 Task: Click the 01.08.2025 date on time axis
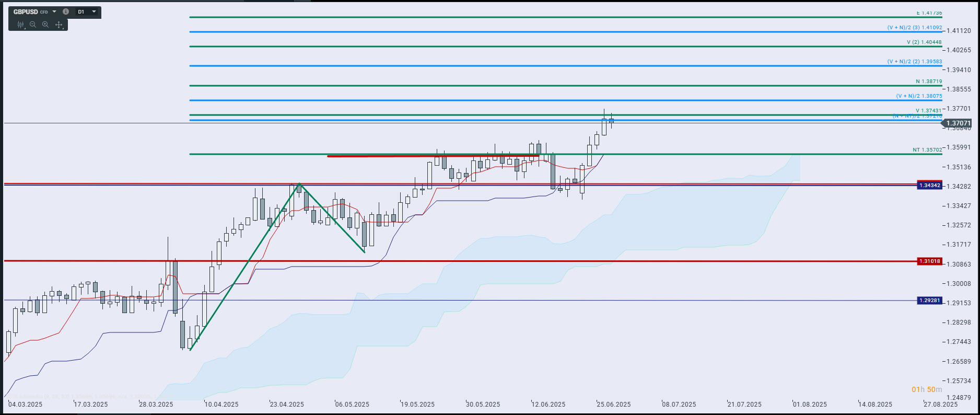pos(810,405)
